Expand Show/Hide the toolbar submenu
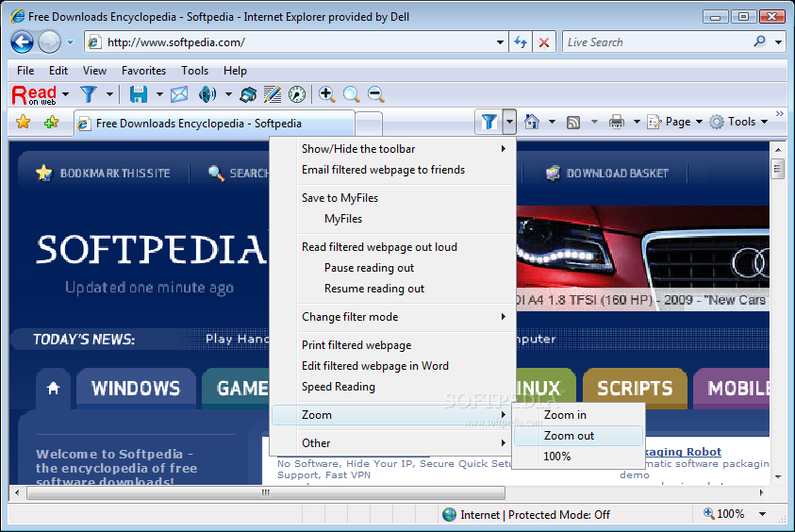Screen dimensions: 795x532 [x=393, y=149]
